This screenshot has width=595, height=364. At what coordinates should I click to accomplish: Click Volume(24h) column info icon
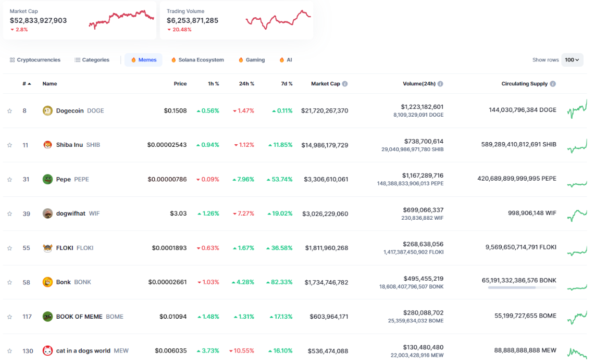[x=440, y=84]
